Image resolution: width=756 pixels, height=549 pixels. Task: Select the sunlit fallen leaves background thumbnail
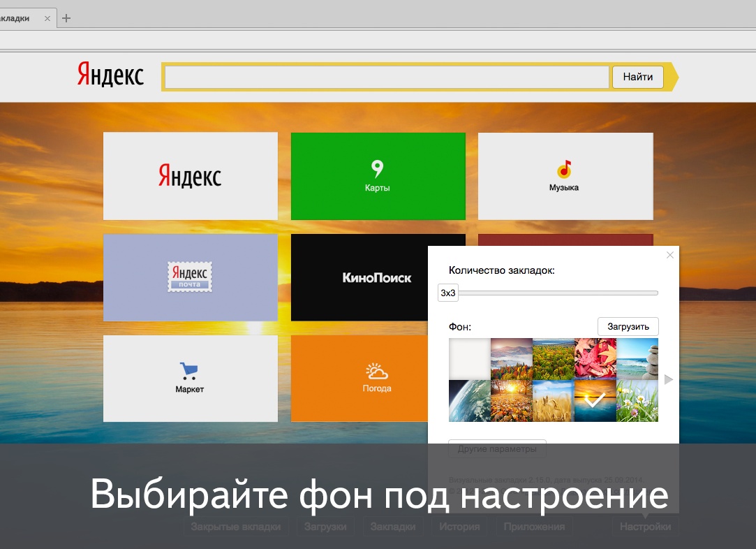[512, 400]
